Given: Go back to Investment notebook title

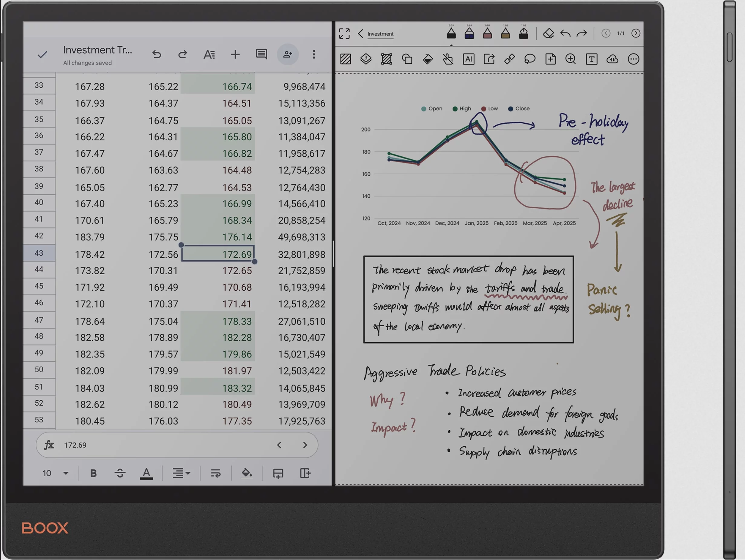Looking at the screenshot, I should (x=360, y=34).
